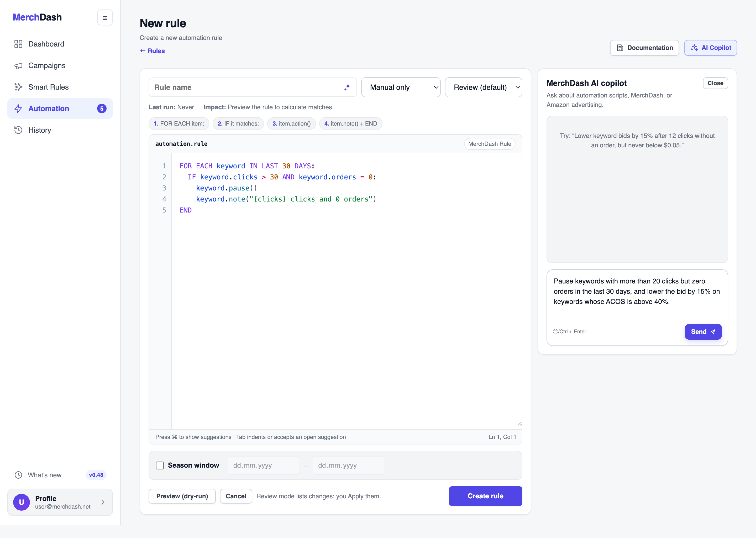Screen dimensions: 756x538
Task: Click line number 5 in the gutter
Action: [164, 210]
